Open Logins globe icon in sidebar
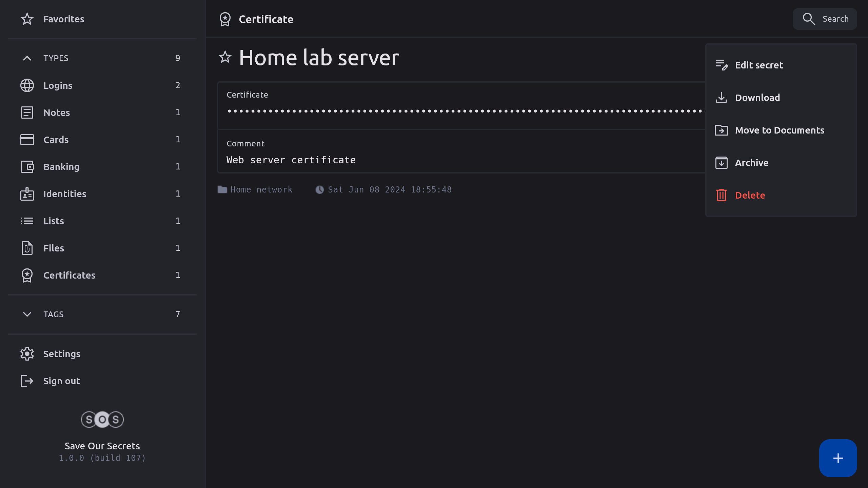The width and height of the screenshot is (868, 488). 27,85
